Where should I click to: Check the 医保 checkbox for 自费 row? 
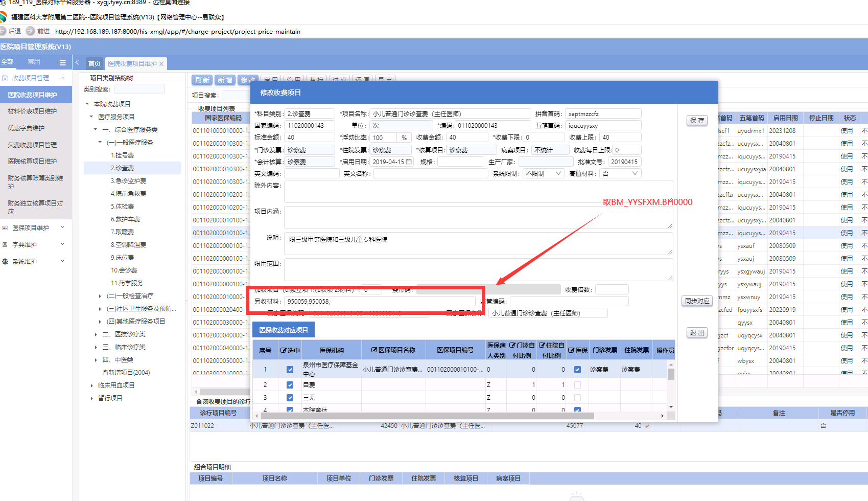coord(577,385)
